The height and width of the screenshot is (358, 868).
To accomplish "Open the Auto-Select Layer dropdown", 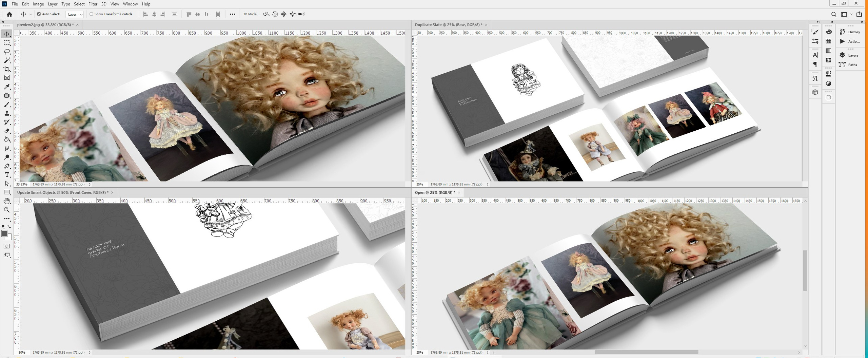I will pyautogui.click(x=75, y=14).
